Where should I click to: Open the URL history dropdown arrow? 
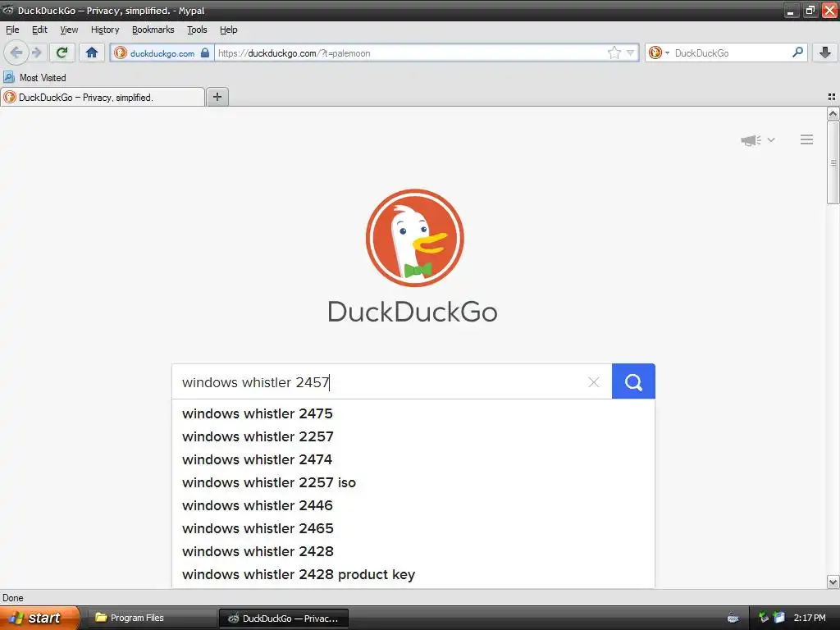(x=631, y=52)
